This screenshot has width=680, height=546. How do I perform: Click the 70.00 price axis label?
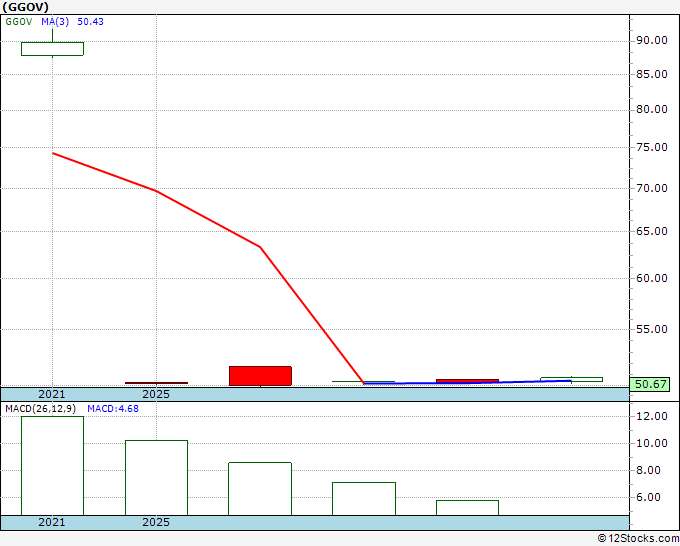click(x=652, y=188)
